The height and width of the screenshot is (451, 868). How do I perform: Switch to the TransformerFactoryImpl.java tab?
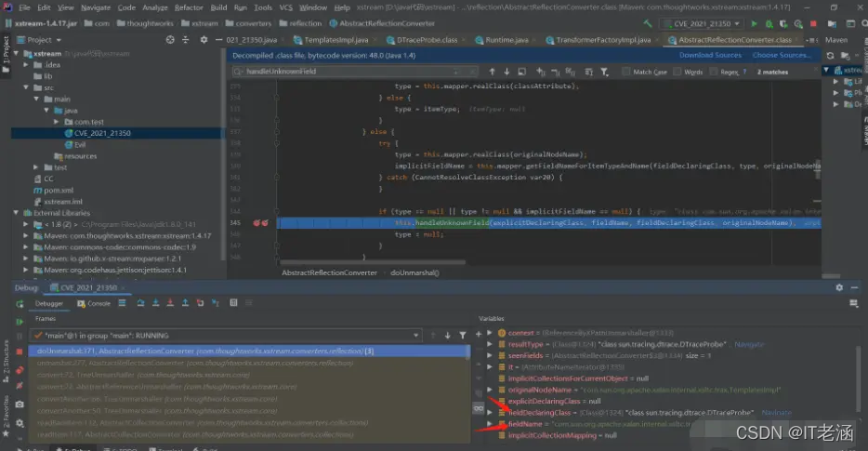click(x=602, y=40)
